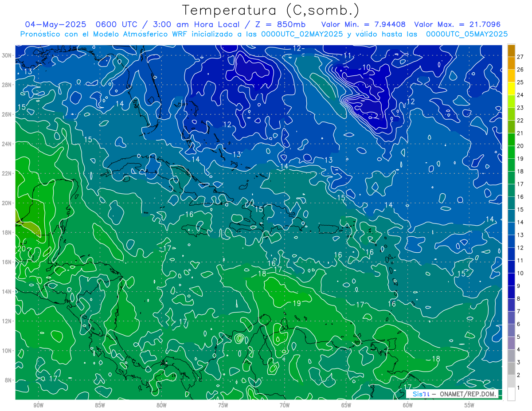This screenshot has height=411, width=532.
Task: Click the white swatch at the color scale bottom
Action: coord(511,394)
